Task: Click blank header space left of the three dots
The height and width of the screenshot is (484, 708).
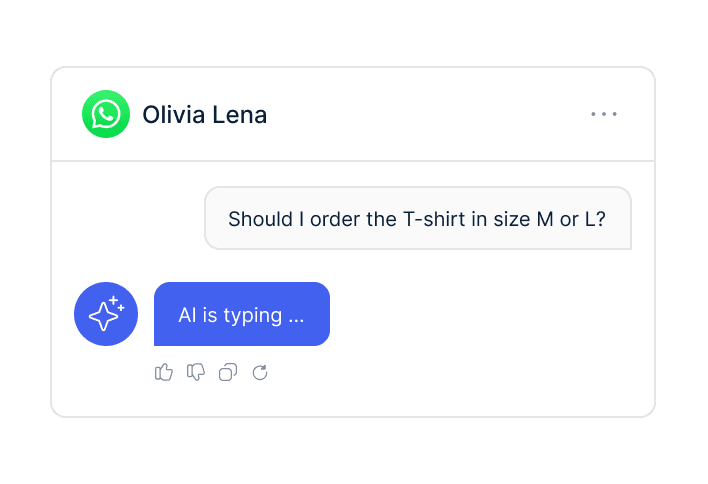Action: [x=450, y=114]
